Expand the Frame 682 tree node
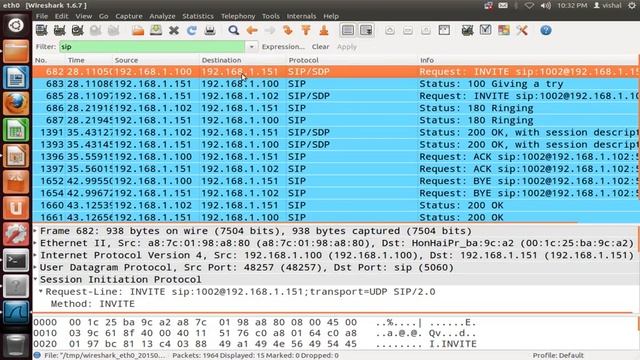This screenshot has height=360, width=640. (36, 231)
